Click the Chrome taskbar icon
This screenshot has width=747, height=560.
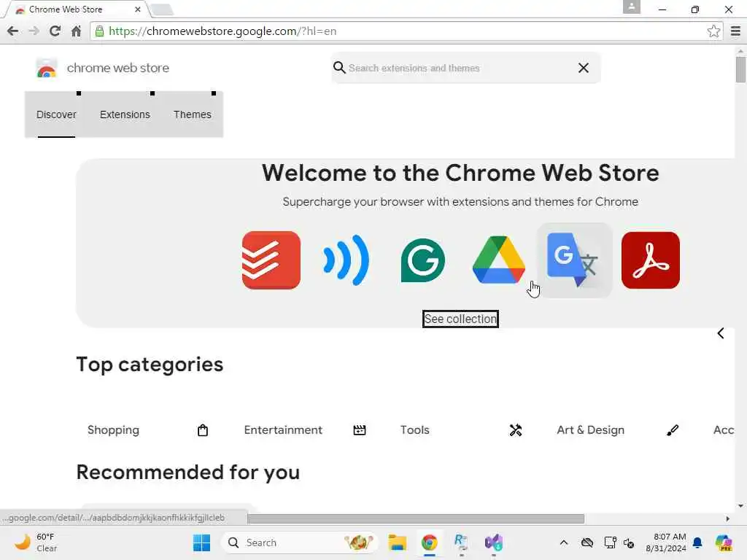point(429,542)
